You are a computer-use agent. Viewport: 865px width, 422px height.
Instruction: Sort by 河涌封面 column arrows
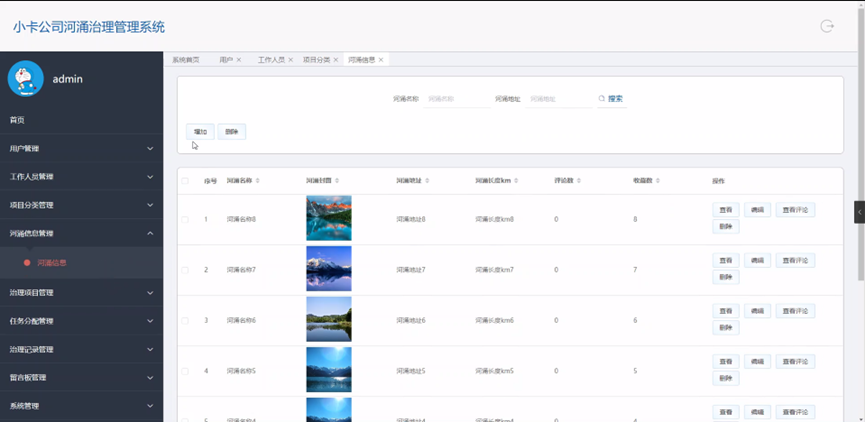tap(337, 181)
